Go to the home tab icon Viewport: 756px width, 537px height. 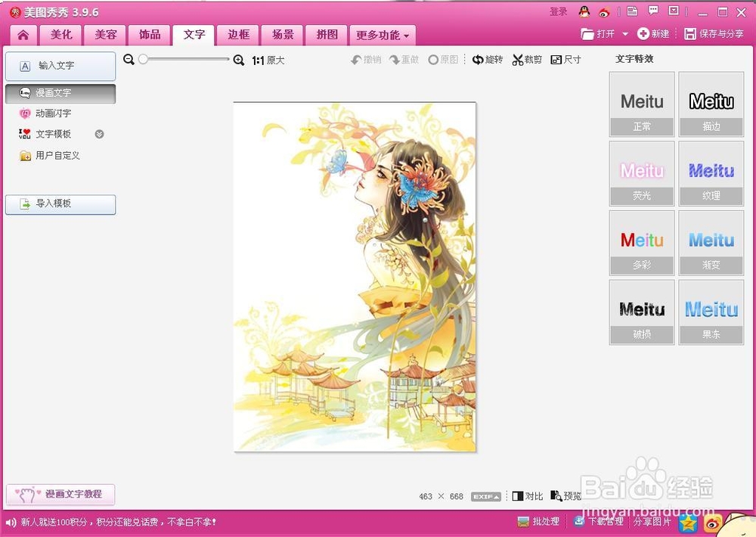click(23, 35)
